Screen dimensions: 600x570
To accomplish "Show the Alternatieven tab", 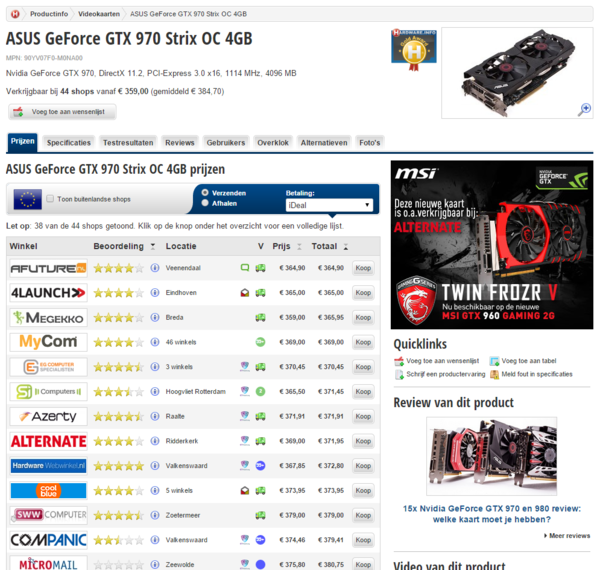I will tap(324, 143).
